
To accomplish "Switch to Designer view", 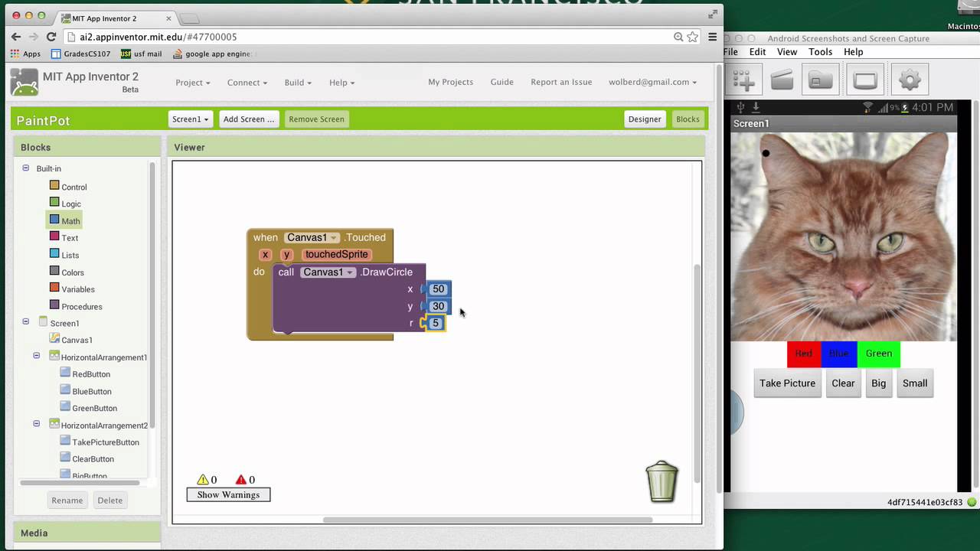I will [644, 119].
